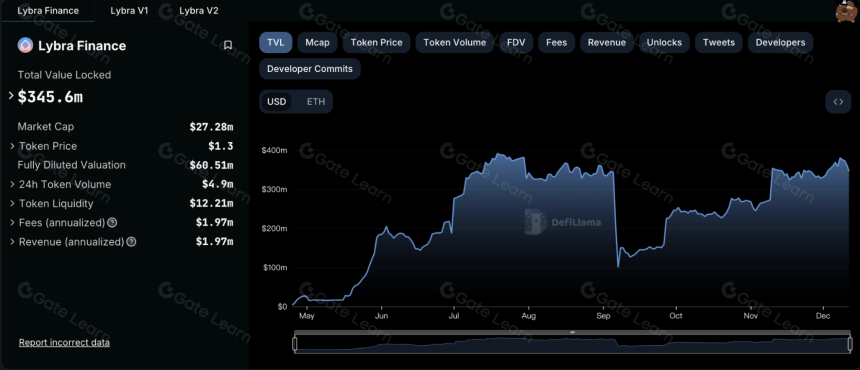Bookmark Lybra Finance protocol
Screen dimensions: 860x370
click(228, 45)
